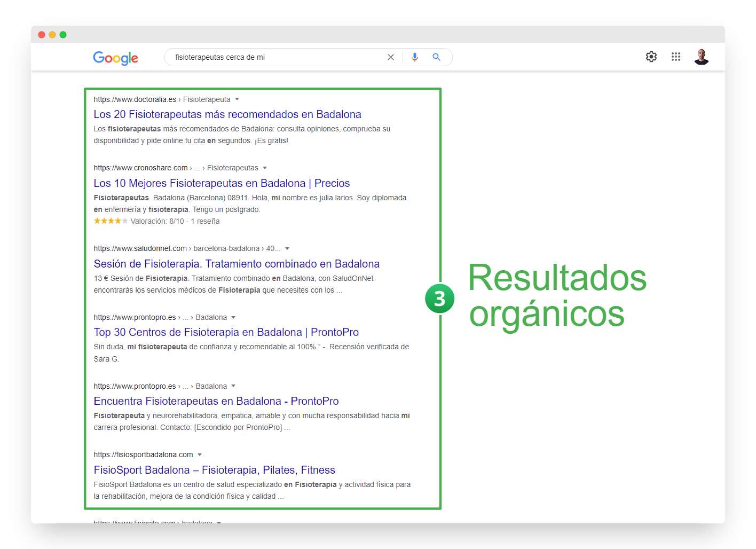Screen dimensions: 756x549
Task: Click the macOS yellow minimize window dot
Action: [x=52, y=35]
